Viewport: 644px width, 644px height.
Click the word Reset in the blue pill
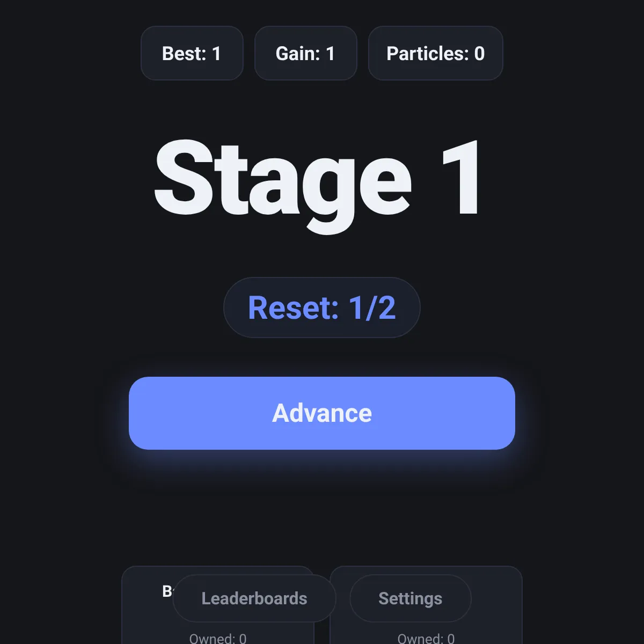point(294,308)
